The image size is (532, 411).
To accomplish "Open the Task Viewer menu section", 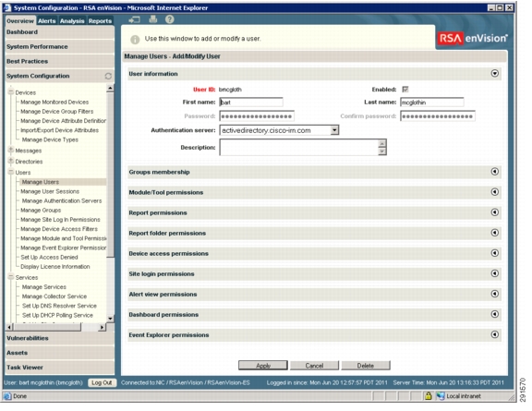I will pyautogui.click(x=60, y=368).
